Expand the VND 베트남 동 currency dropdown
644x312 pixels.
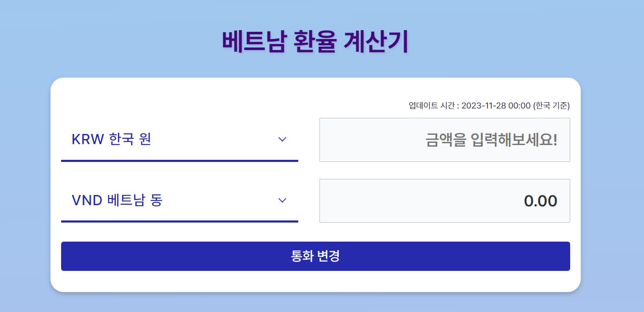tap(179, 201)
